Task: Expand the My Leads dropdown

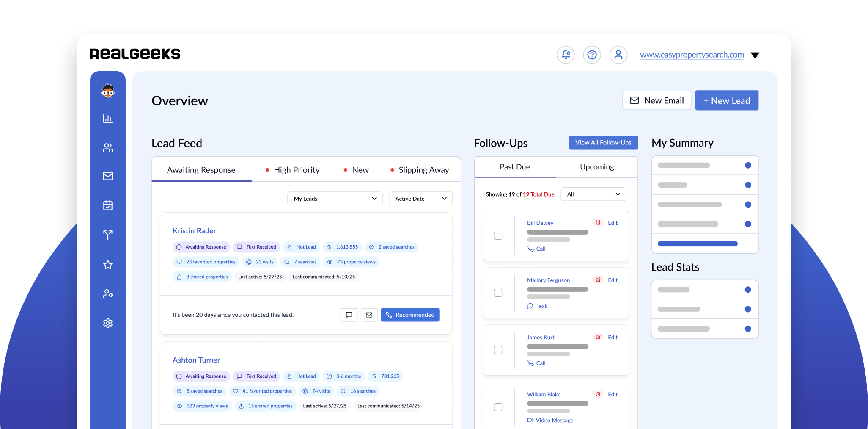Action: click(x=335, y=199)
